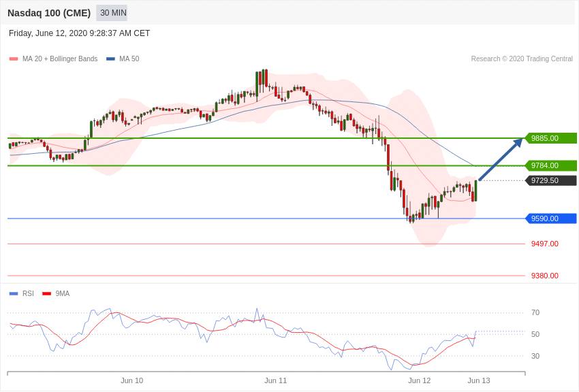Click the 9497.00 red support value
Viewport: 579px width, 392px height.
(x=545, y=244)
